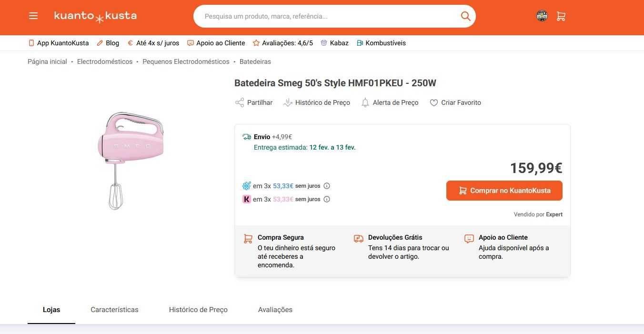Click the heart icon for Criar Favorito
This screenshot has height=334, width=644.
click(433, 103)
